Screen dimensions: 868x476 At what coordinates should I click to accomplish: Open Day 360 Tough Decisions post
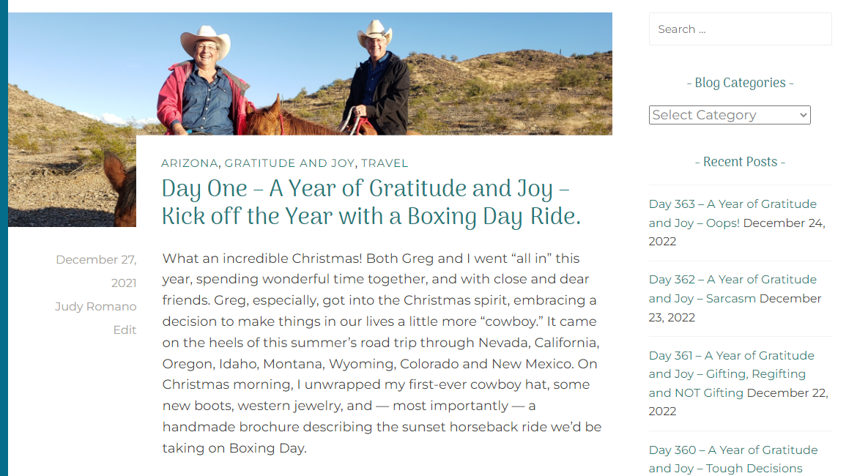(732, 459)
